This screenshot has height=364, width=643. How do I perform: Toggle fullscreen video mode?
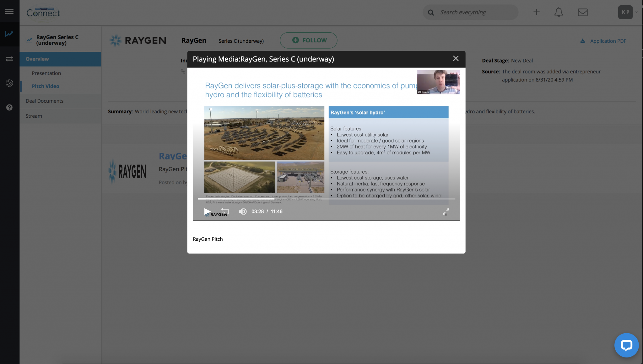[x=446, y=212]
